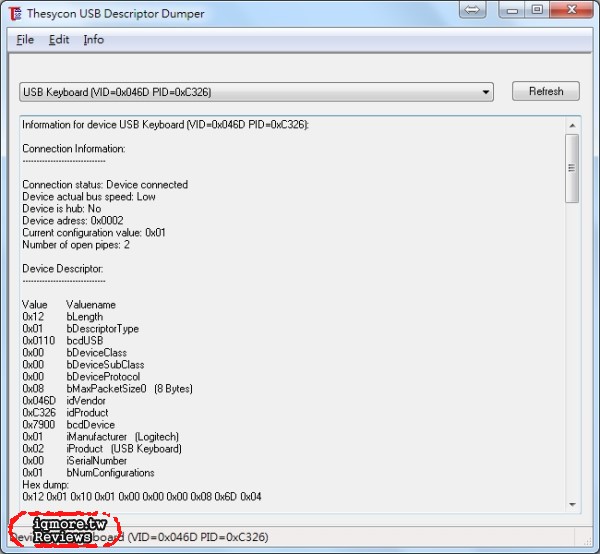Click the 'iProduct (USB Keyboard)' row

102,448
